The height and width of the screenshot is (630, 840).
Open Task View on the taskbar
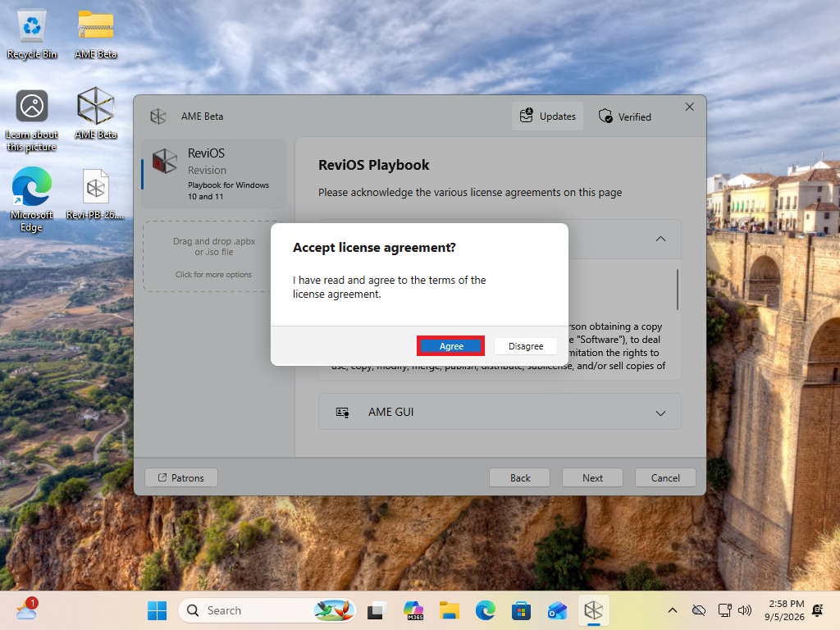tap(377, 610)
